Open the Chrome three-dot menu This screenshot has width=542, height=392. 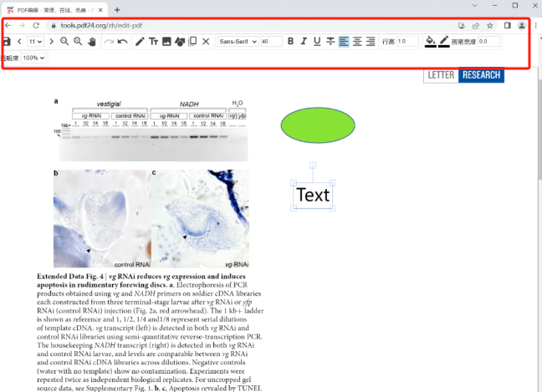536,26
